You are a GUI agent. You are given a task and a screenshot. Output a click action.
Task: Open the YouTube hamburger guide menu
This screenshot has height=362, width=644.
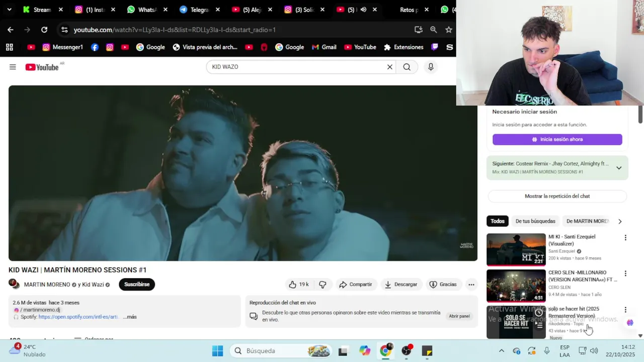click(x=13, y=67)
